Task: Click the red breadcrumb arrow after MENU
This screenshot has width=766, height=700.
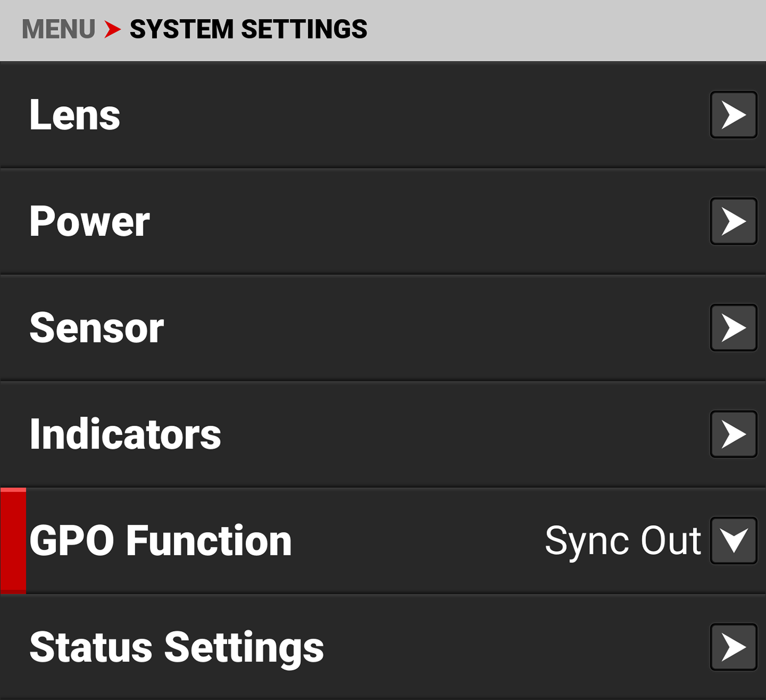Action: [112, 29]
